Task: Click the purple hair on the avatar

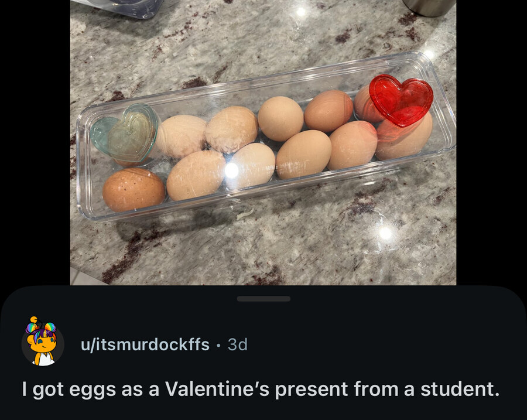Action: (x=42, y=332)
